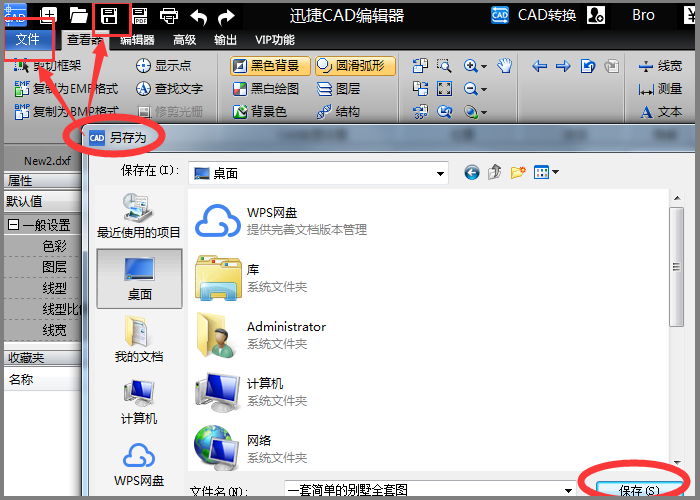Click the blue left arrow icon

(x=540, y=67)
